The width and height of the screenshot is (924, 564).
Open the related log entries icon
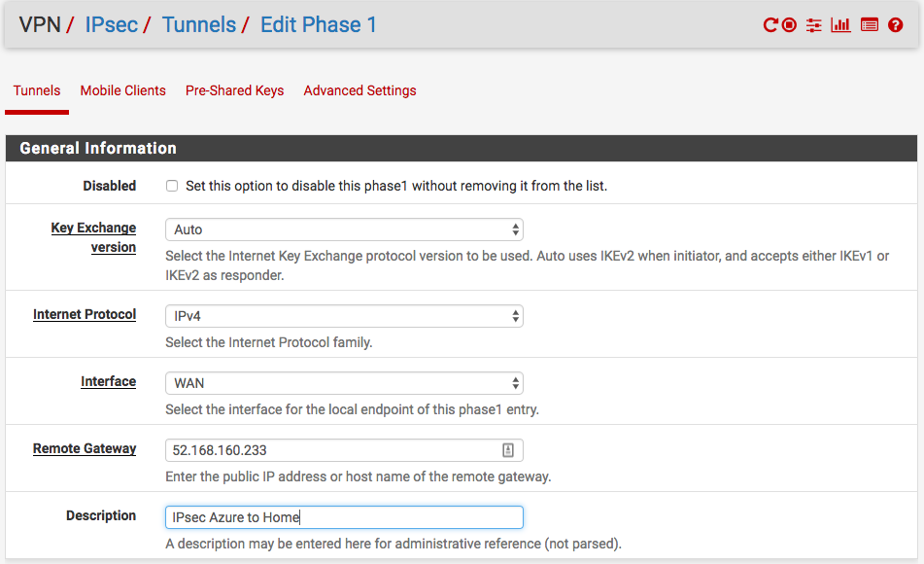(870, 25)
